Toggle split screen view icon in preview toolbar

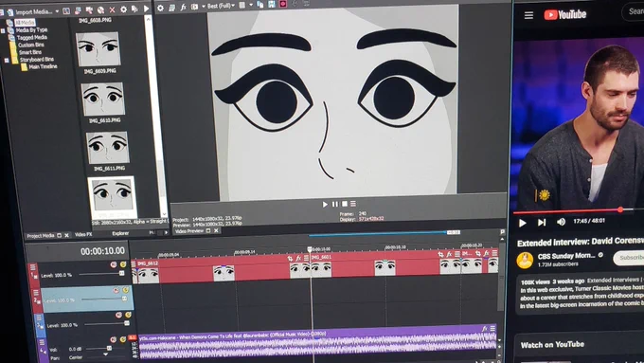[x=195, y=7]
